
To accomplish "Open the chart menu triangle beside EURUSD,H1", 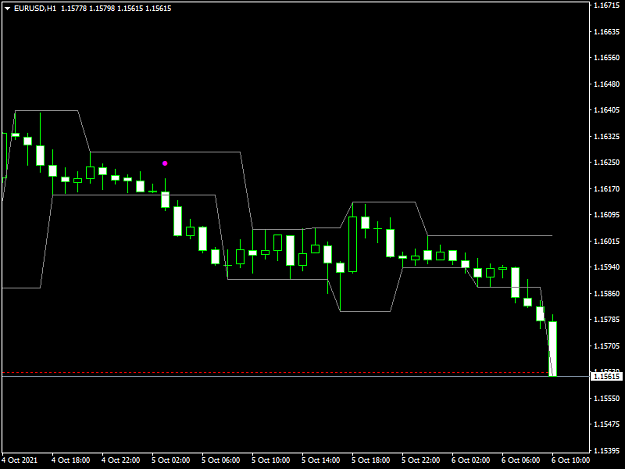I will (x=7, y=8).
